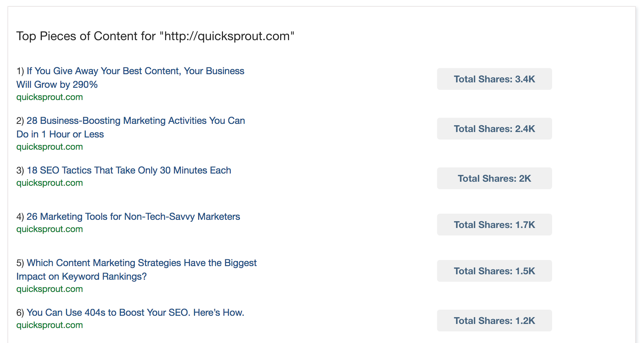
Task: Click quicksprout.com under the 26 Marketing Tools article
Action: pos(50,229)
